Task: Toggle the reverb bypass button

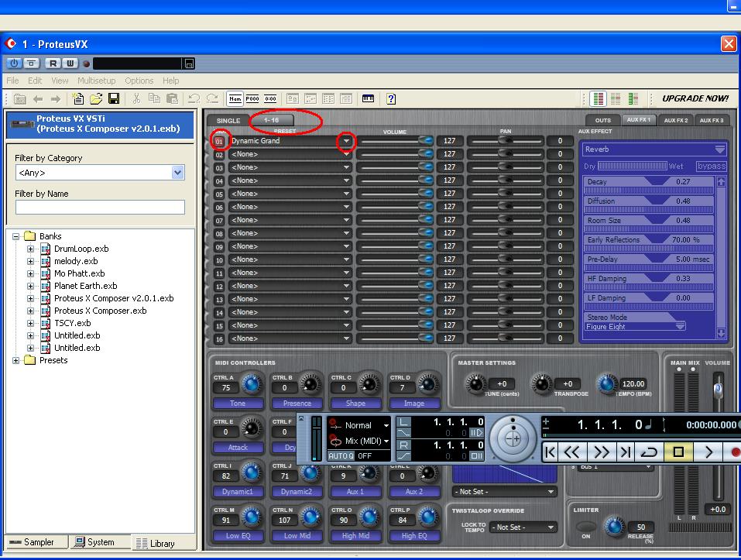Action: point(712,166)
